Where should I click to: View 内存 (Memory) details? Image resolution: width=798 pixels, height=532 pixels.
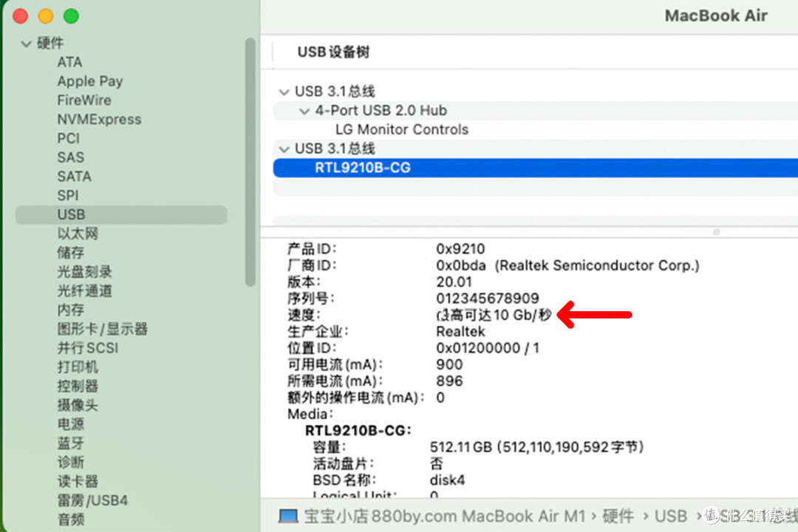[69, 310]
